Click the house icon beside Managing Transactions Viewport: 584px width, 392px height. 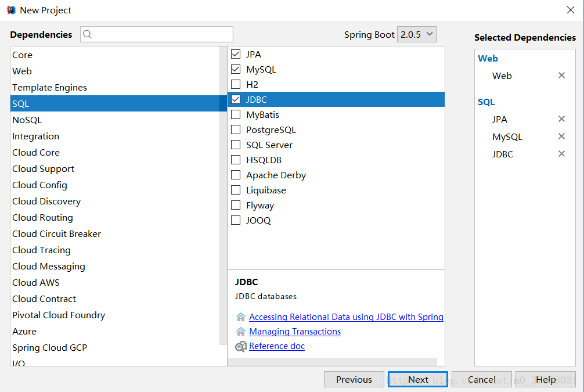[x=241, y=332]
